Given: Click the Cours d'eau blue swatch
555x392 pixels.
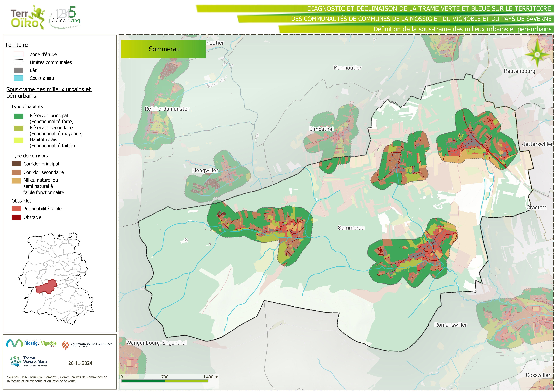Looking at the screenshot, I should point(18,78).
